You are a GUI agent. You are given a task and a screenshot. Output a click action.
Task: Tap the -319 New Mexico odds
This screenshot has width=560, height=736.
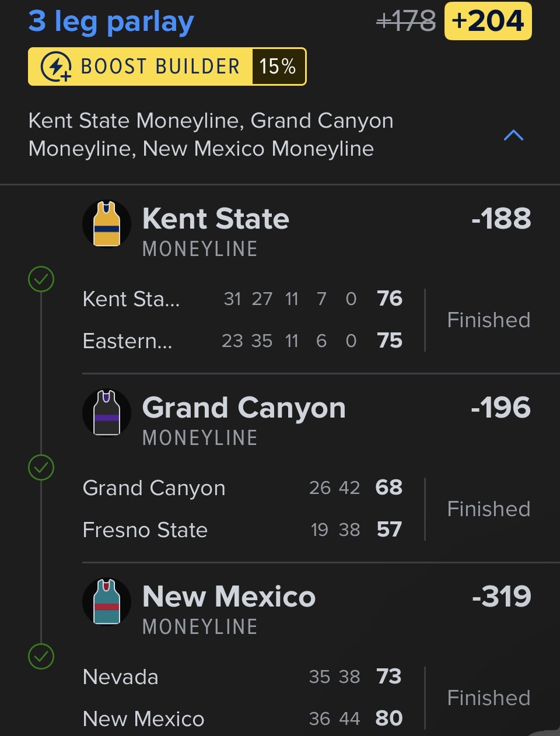tap(501, 597)
